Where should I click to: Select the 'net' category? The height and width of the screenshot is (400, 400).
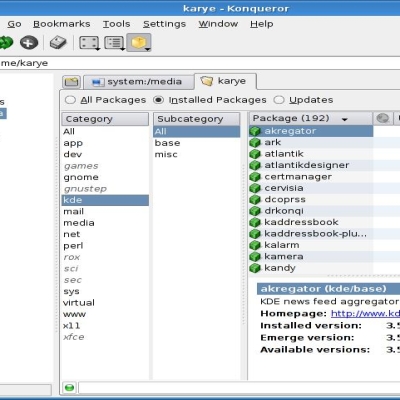tap(105, 234)
